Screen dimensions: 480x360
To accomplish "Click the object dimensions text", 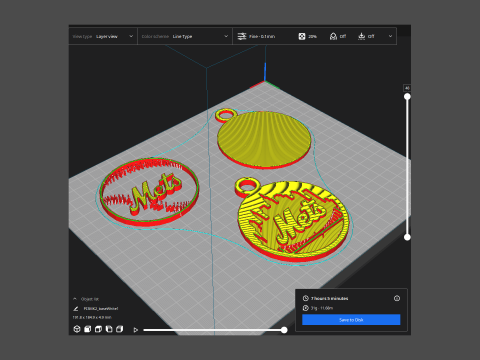I will 92,317.
